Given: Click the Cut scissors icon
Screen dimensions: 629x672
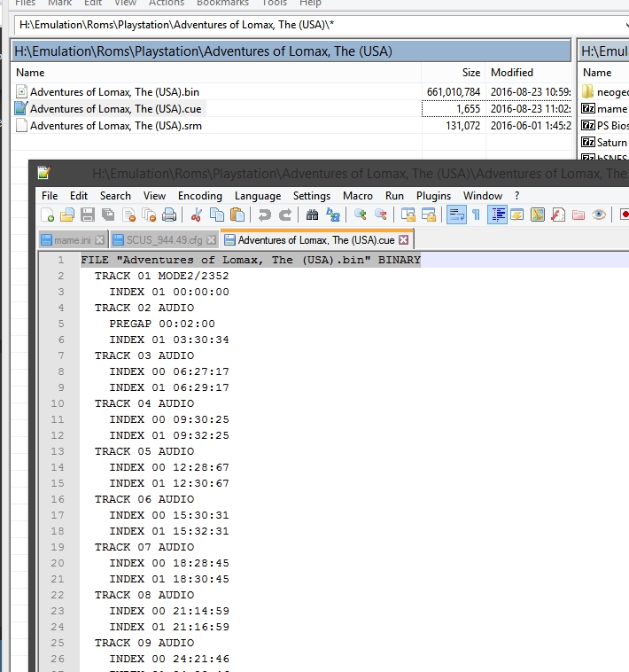Looking at the screenshot, I should 197,215.
